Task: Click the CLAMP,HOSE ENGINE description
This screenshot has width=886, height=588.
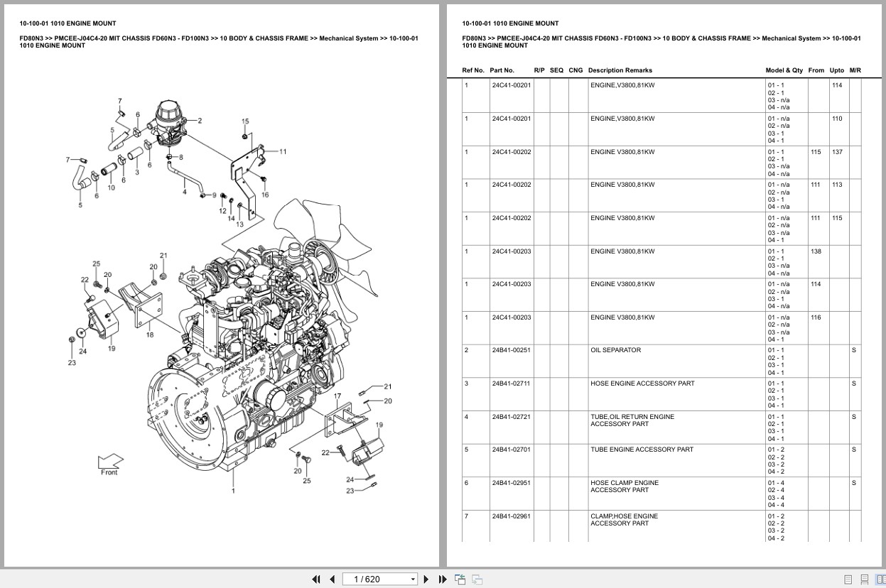Action: [x=624, y=516]
